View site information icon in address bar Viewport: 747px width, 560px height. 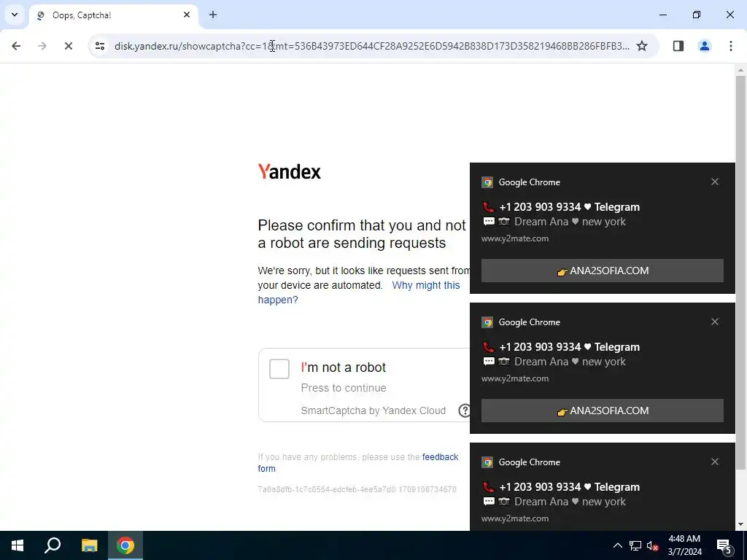pos(99,46)
